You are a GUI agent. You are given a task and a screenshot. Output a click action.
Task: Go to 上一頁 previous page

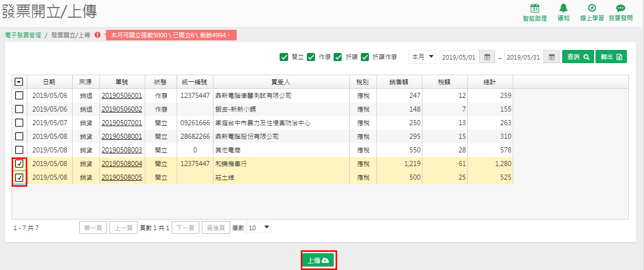click(x=124, y=228)
